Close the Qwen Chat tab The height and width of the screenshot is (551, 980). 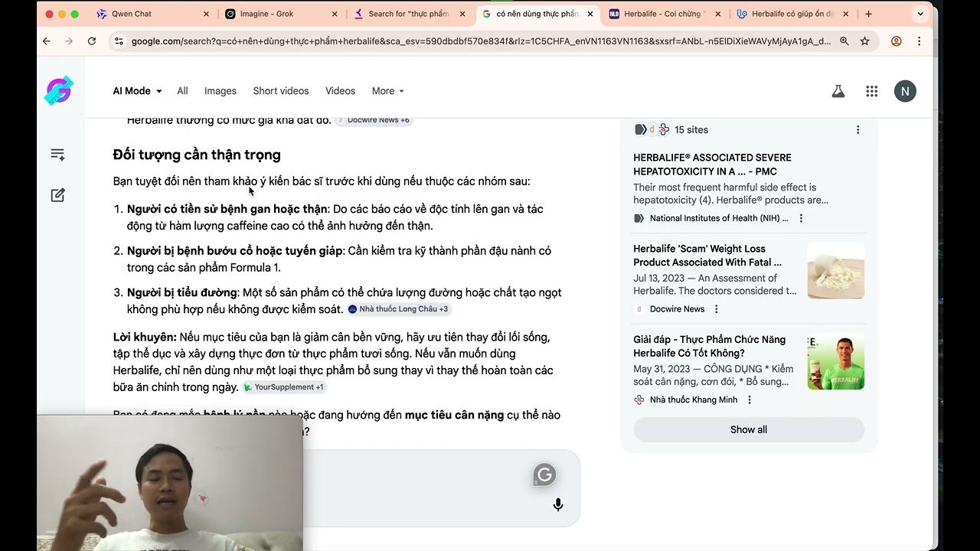[x=207, y=14]
